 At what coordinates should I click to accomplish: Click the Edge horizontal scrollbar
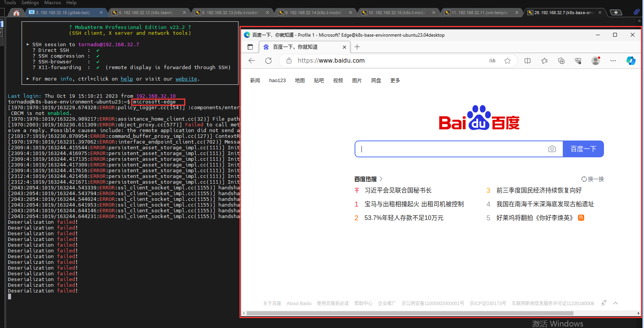pyautogui.click(x=410, y=313)
